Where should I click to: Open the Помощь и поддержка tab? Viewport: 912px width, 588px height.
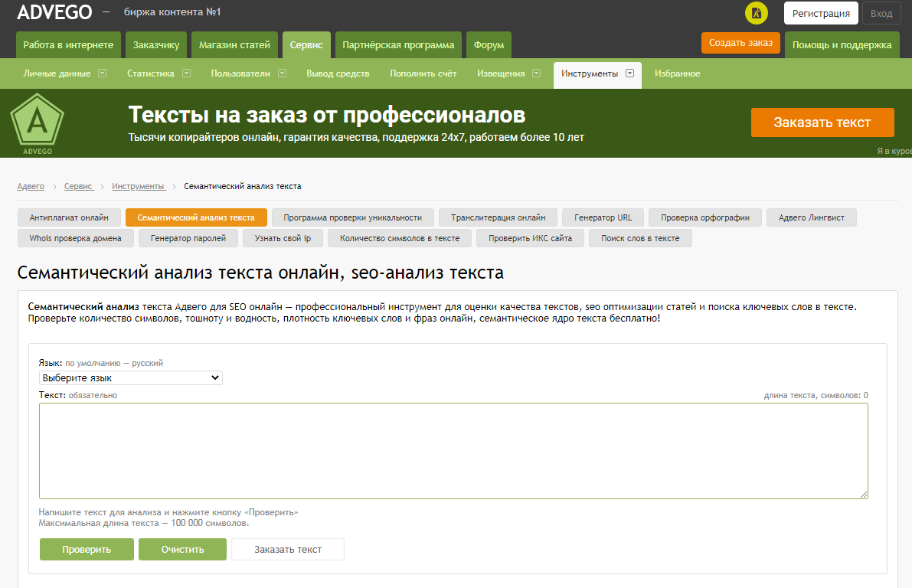click(842, 44)
